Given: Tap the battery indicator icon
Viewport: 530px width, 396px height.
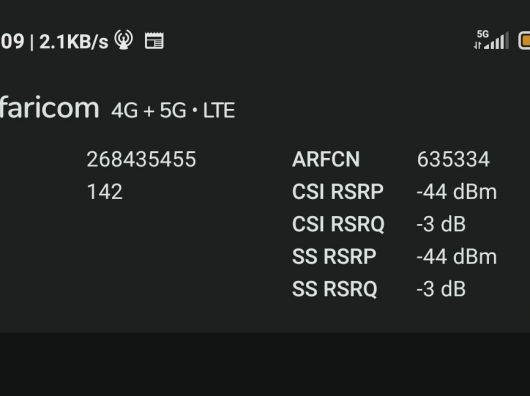Looking at the screenshot, I should [524, 41].
